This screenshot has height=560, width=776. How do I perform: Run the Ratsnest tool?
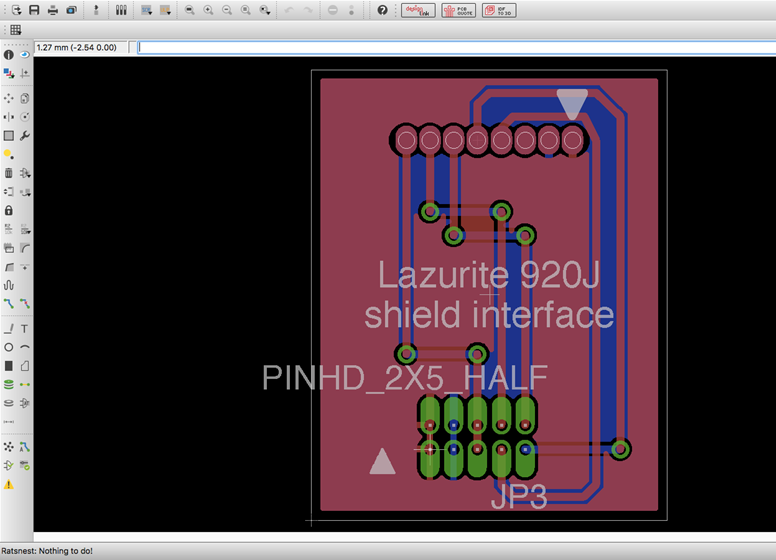click(8, 447)
